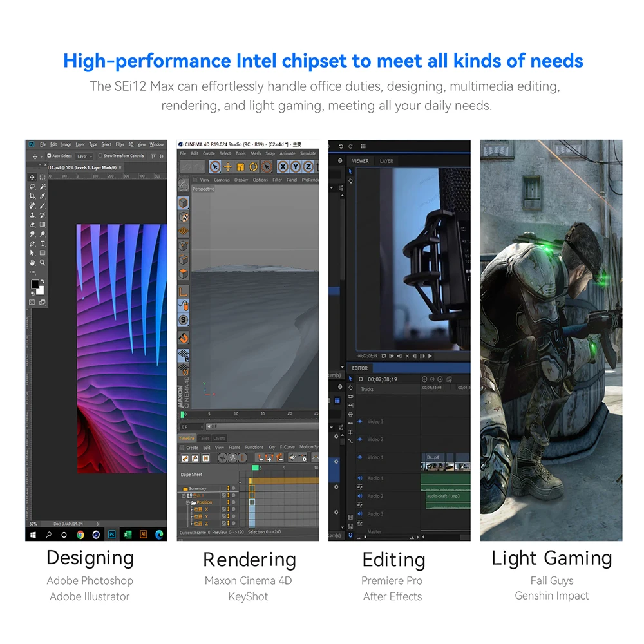Viewport: 644px width, 644px height.
Task: Open the Mesh menu in Cinema 4D
Action: click(x=256, y=153)
